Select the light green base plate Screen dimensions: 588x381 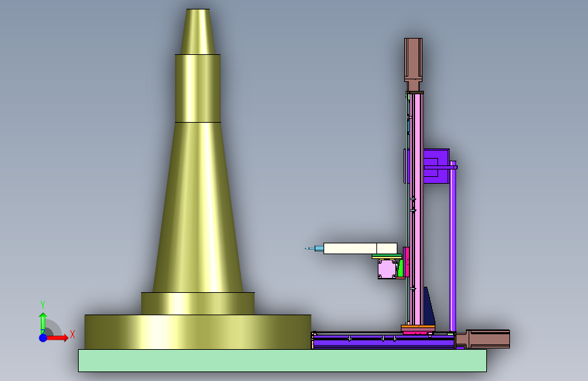282,361
